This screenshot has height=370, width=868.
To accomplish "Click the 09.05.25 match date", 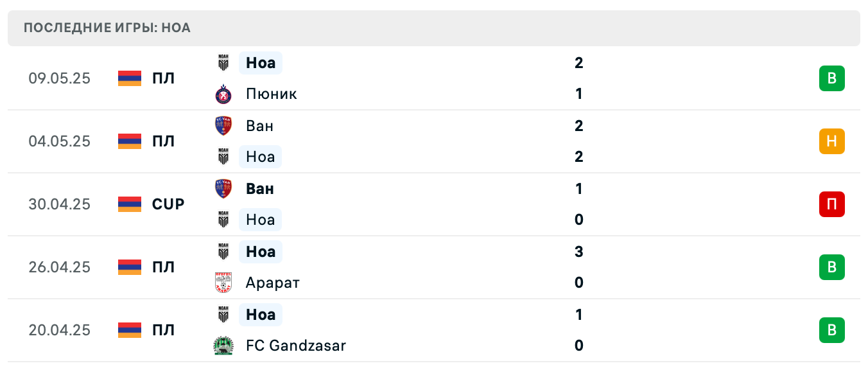I will [x=60, y=78].
